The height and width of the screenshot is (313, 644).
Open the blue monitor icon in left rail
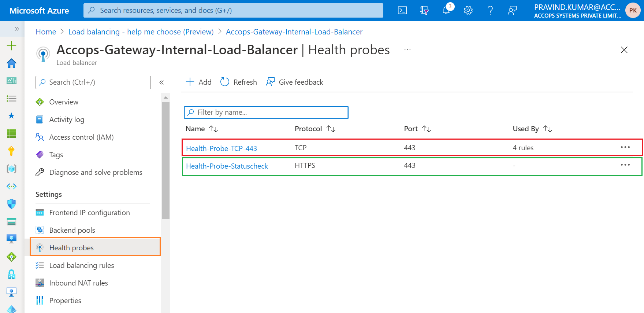click(11, 239)
